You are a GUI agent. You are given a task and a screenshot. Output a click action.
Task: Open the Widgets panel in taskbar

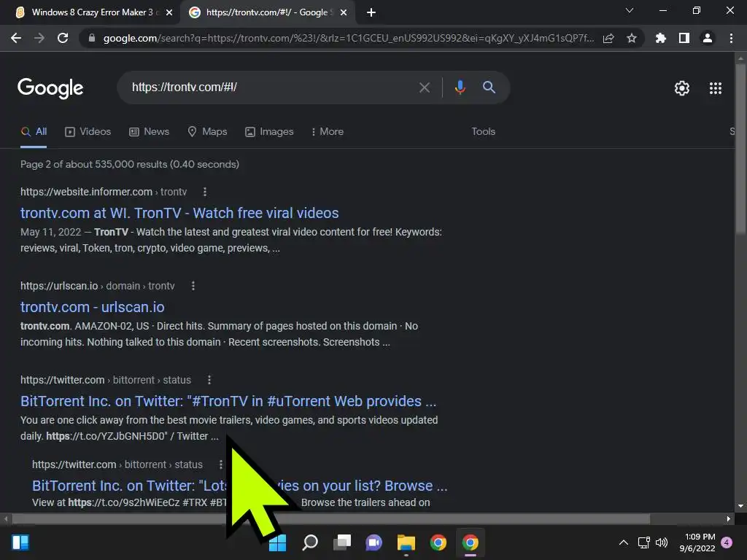[20, 542]
